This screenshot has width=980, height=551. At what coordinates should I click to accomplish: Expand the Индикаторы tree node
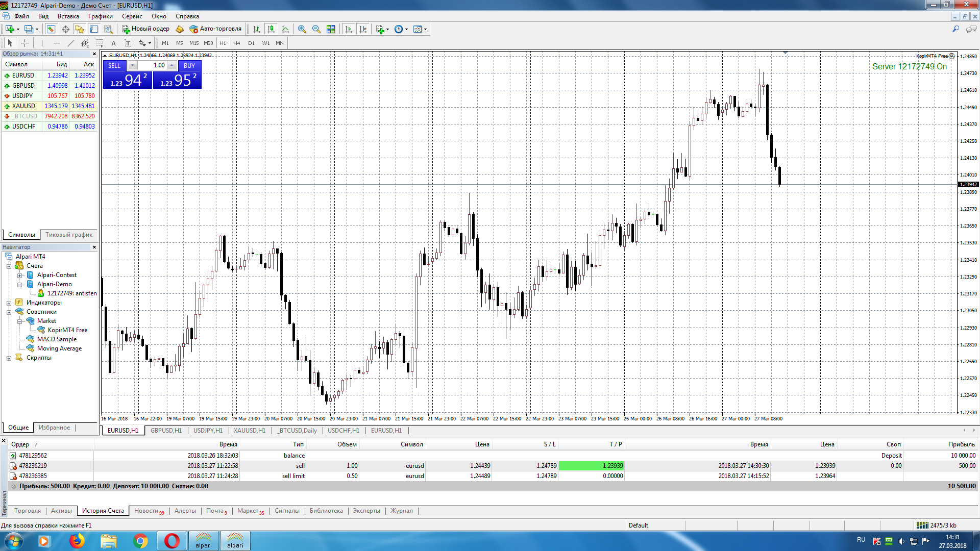pyautogui.click(x=9, y=303)
